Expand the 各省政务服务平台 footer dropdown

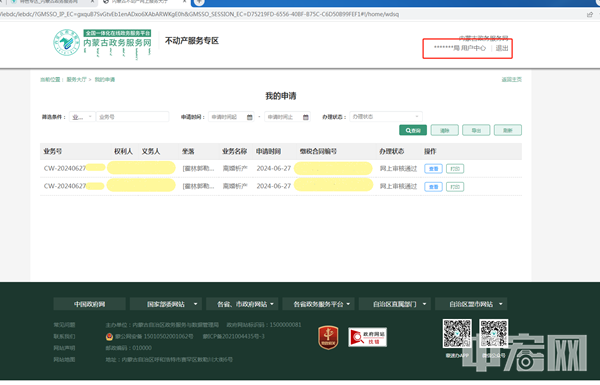point(318,304)
